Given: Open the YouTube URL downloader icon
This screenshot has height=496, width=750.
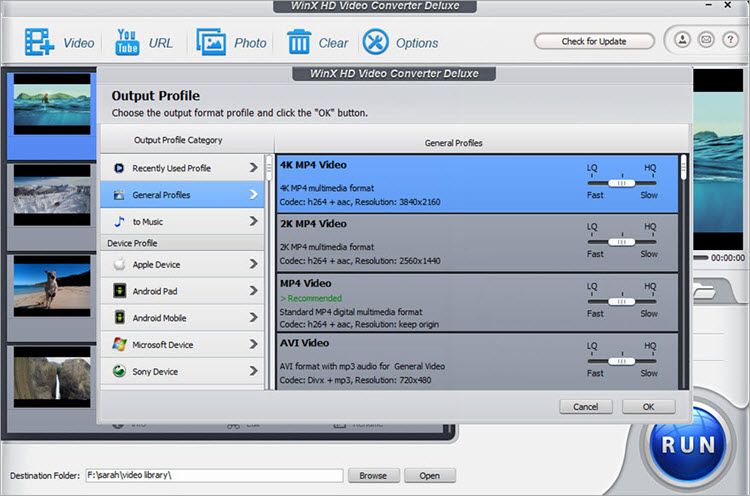Looking at the screenshot, I should tap(127, 42).
